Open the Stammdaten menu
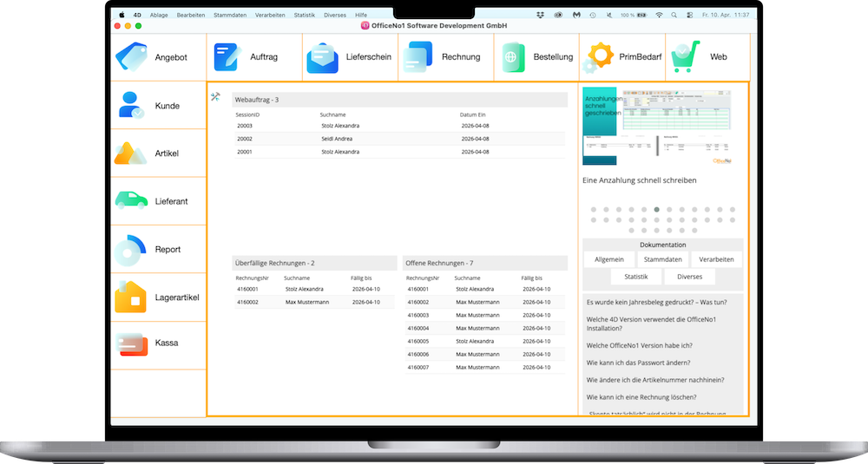Image resolution: width=868 pixels, height=464 pixels. (x=227, y=15)
